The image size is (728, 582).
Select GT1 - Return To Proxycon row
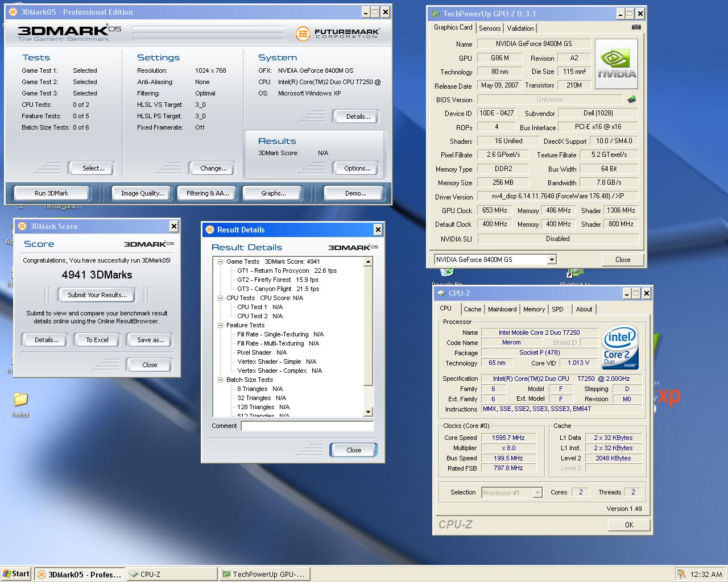[x=287, y=271]
